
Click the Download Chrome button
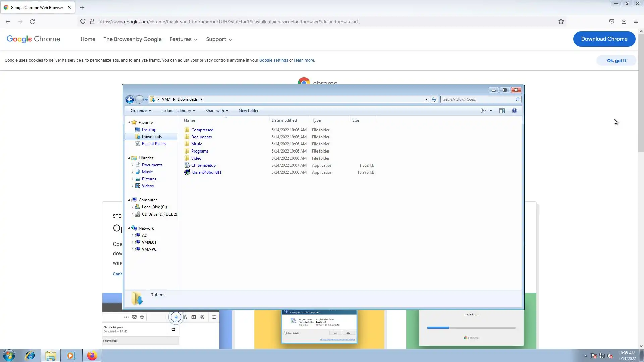click(604, 39)
